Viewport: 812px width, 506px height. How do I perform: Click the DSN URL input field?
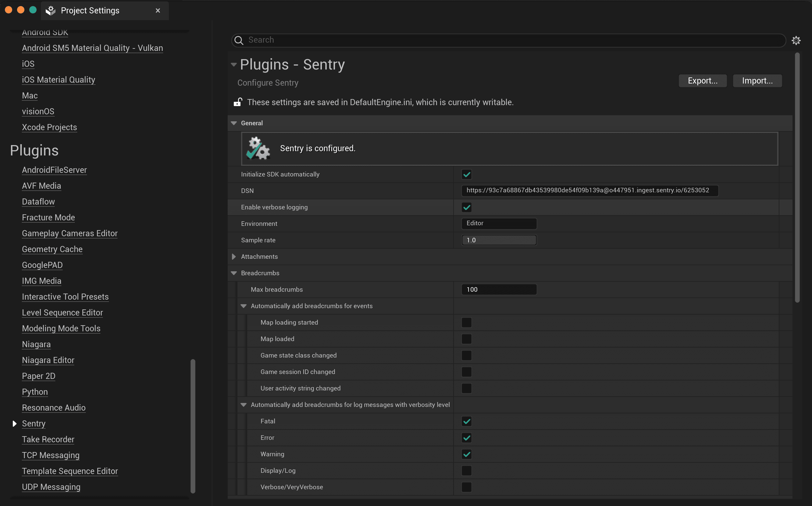pos(589,191)
